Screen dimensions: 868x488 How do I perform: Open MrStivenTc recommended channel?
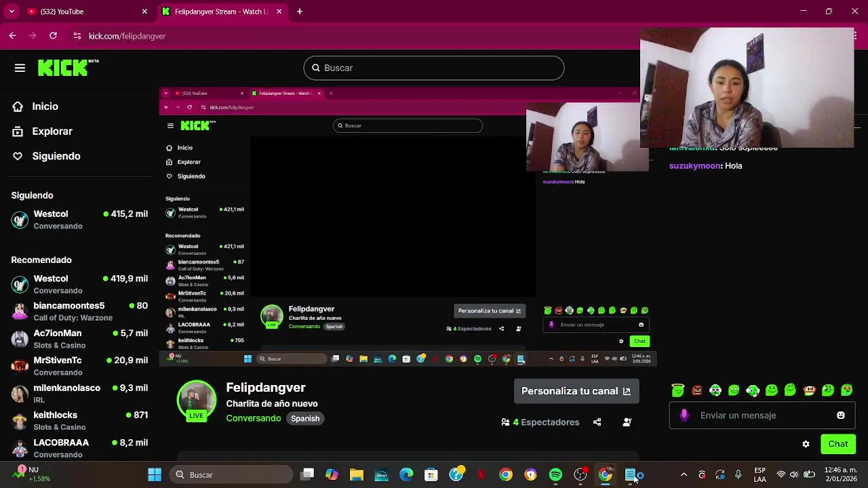pos(80,366)
